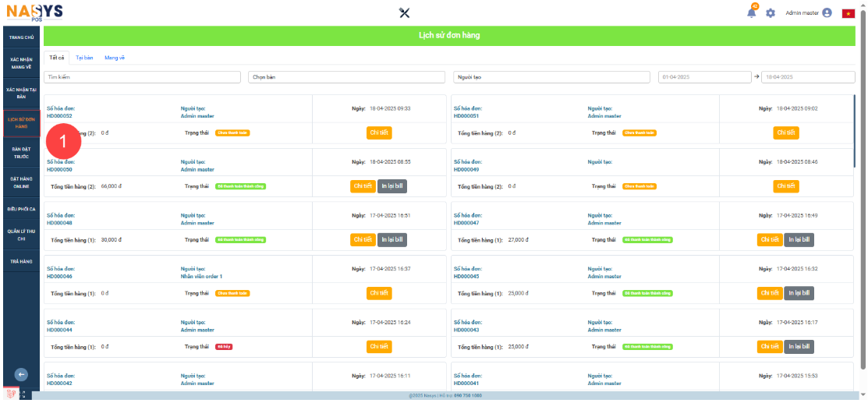Collapse sidebar with the back arrow button
The height and width of the screenshot is (403, 868).
coord(21,374)
